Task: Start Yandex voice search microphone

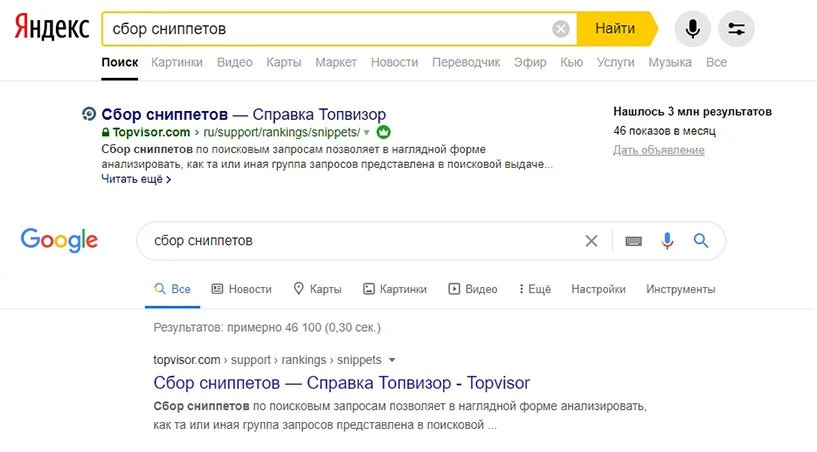Action: coord(692,29)
